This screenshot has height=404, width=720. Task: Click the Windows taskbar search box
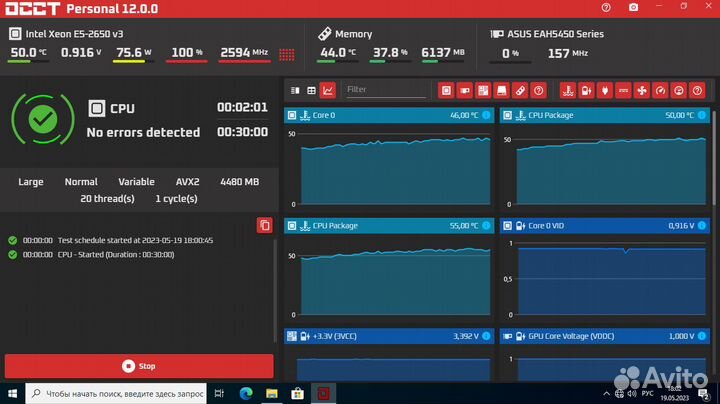tap(116, 393)
